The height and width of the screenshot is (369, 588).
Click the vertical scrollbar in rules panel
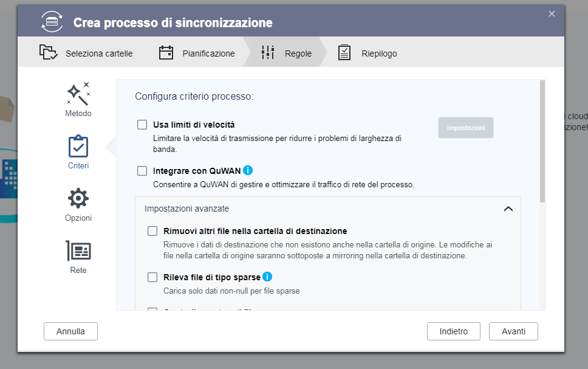(542, 141)
